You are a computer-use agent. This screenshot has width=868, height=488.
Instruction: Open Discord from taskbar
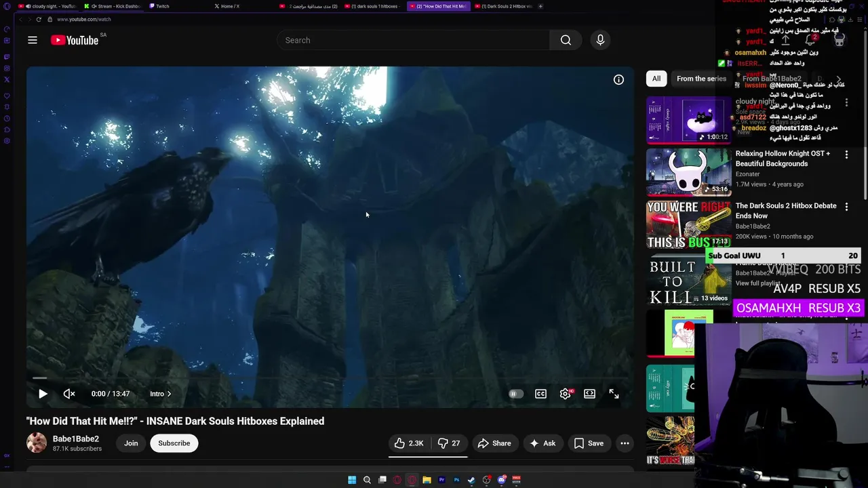502,480
